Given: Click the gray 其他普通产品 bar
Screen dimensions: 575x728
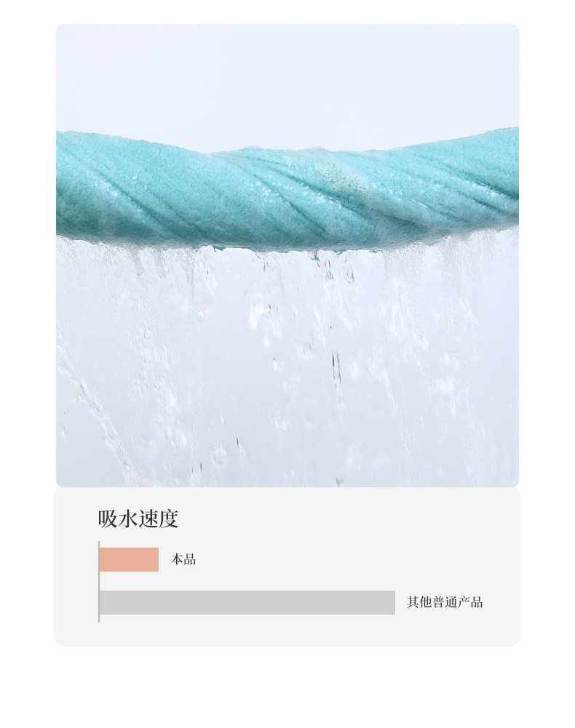Looking at the screenshot, I should coord(247,603).
